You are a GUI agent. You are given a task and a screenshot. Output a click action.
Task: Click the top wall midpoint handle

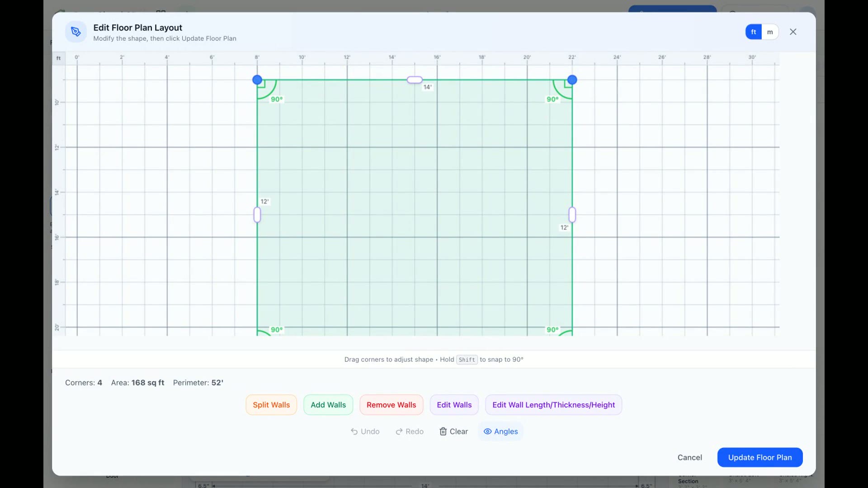415,80
